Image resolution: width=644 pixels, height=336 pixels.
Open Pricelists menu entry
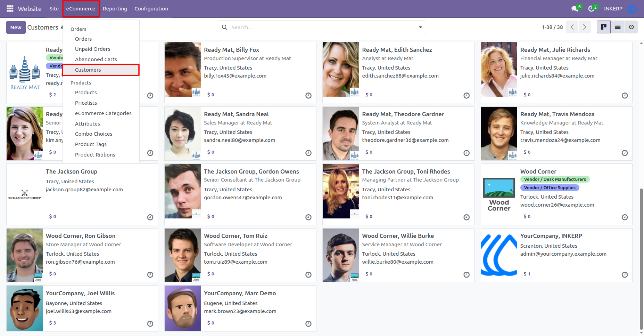coord(86,103)
